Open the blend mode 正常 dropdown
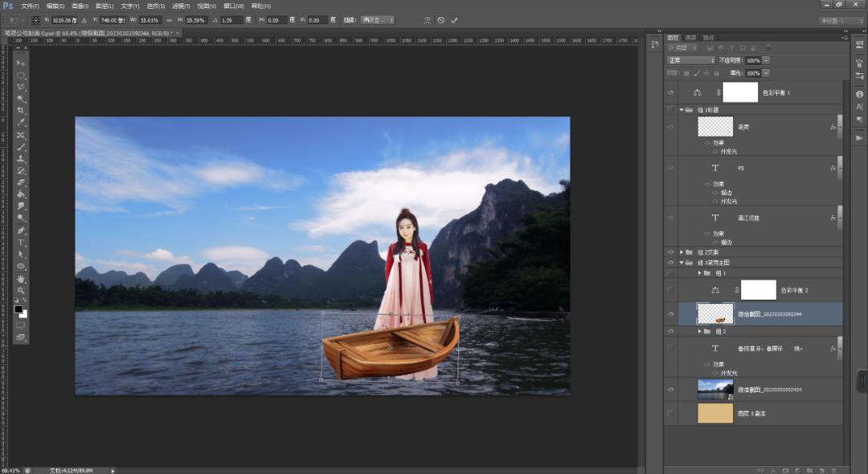The height and width of the screenshot is (474, 868). [x=691, y=60]
